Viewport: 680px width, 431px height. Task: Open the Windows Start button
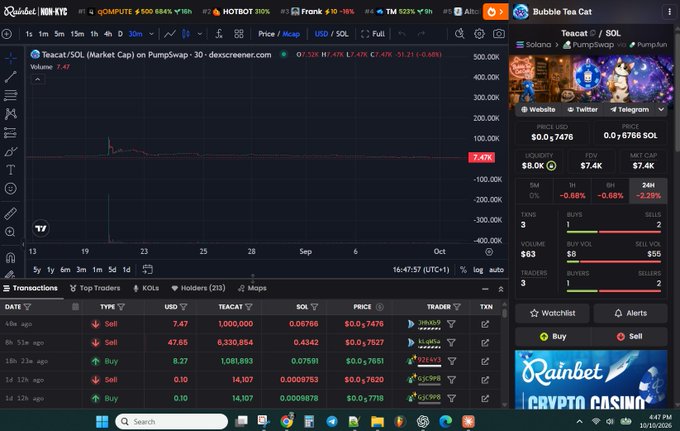tap(102, 421)
